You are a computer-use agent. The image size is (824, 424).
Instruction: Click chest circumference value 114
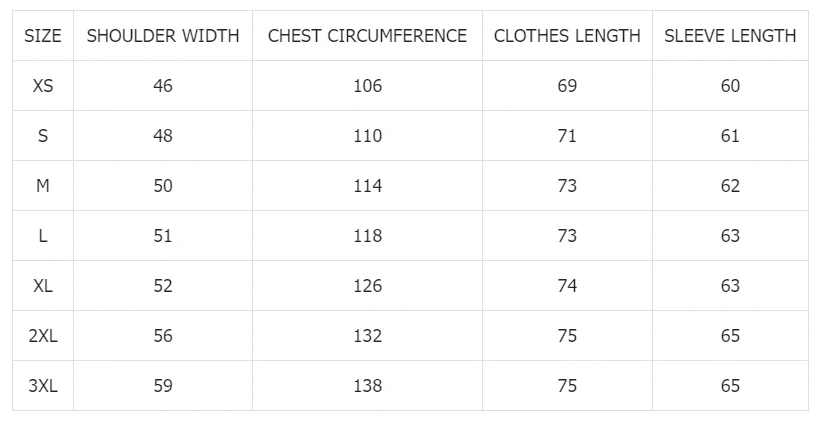(x=367, y=186)
